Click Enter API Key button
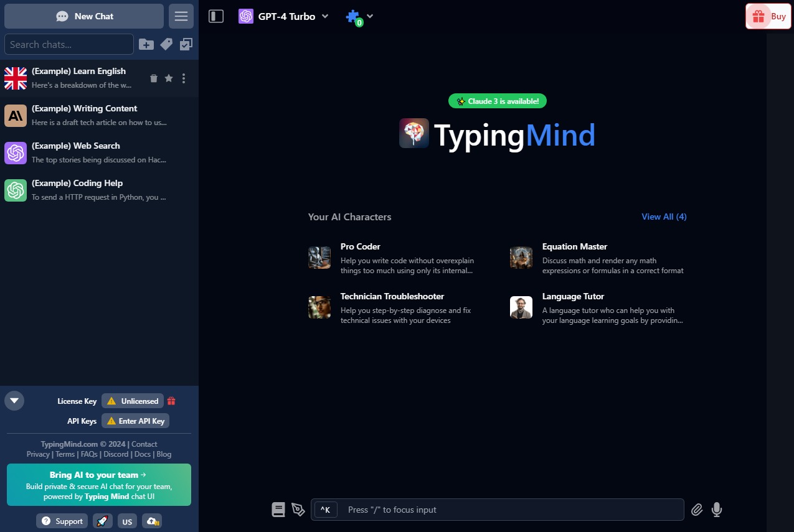 135,421
